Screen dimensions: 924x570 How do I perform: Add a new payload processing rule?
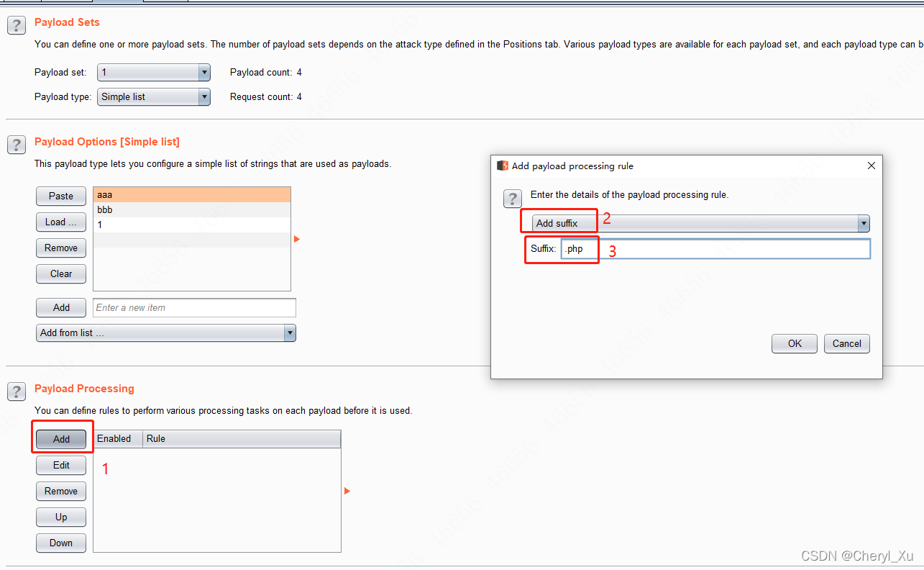click(x=61, y=439)
